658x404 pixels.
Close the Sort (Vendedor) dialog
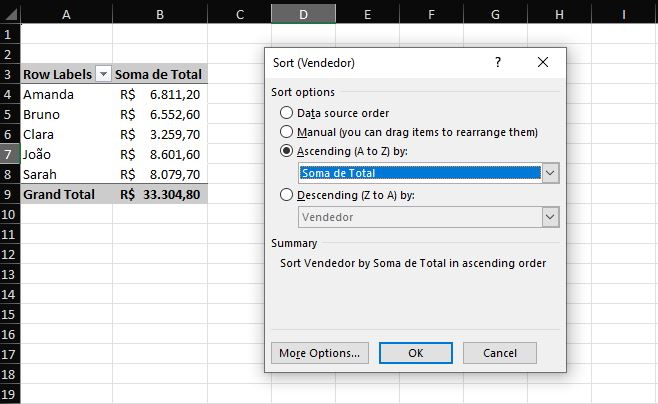[543, 62]
